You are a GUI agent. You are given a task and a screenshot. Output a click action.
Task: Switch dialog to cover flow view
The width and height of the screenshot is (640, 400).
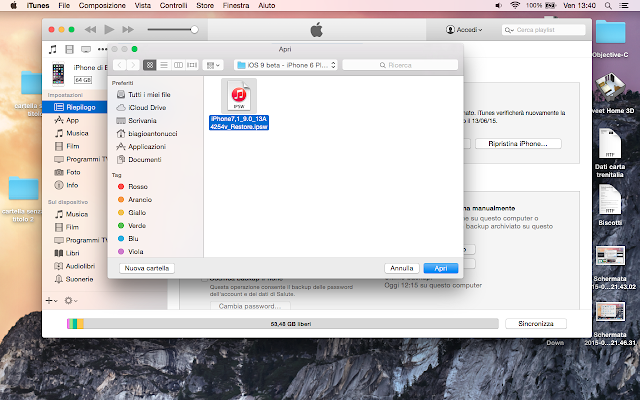(x=192, y=65)
